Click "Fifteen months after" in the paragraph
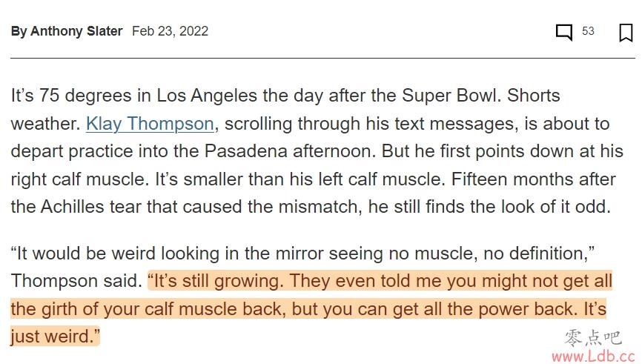 coord(533,179)
